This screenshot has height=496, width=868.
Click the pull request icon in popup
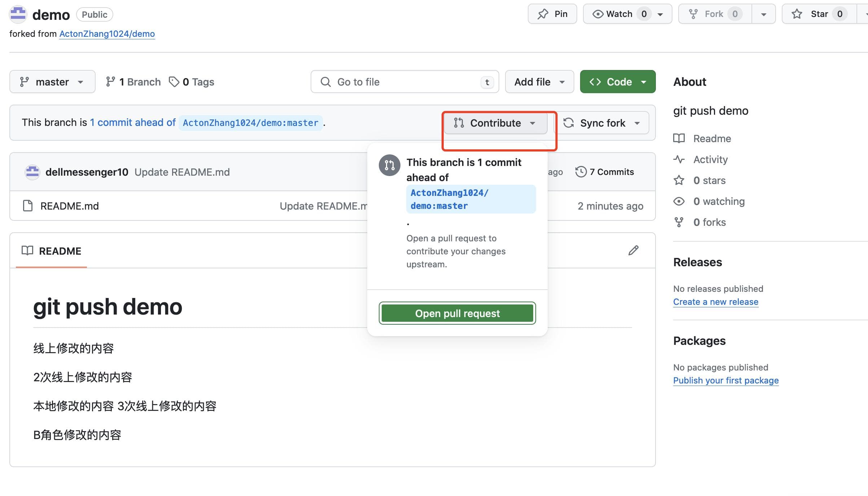(390, 165)
